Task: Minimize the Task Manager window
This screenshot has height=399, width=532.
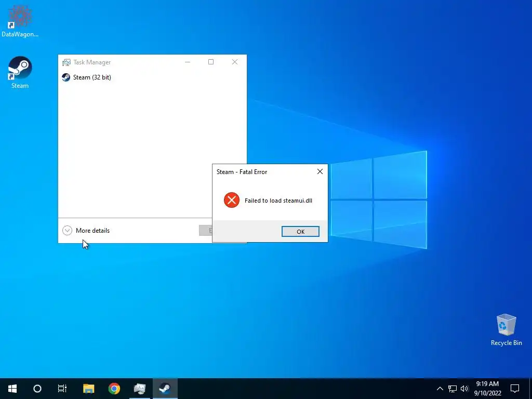Action: click(x=187, y=62)
